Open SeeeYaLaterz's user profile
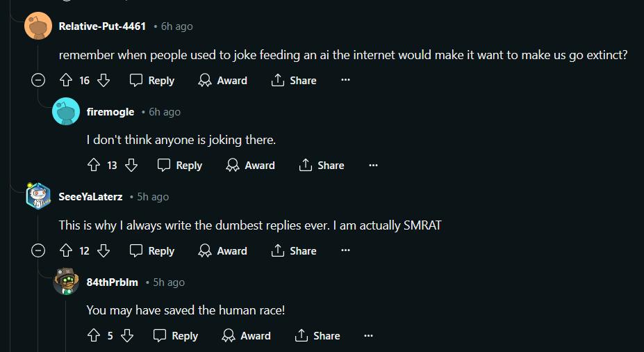Viewport: 644px width, 352px height. [x=90, y=197]
